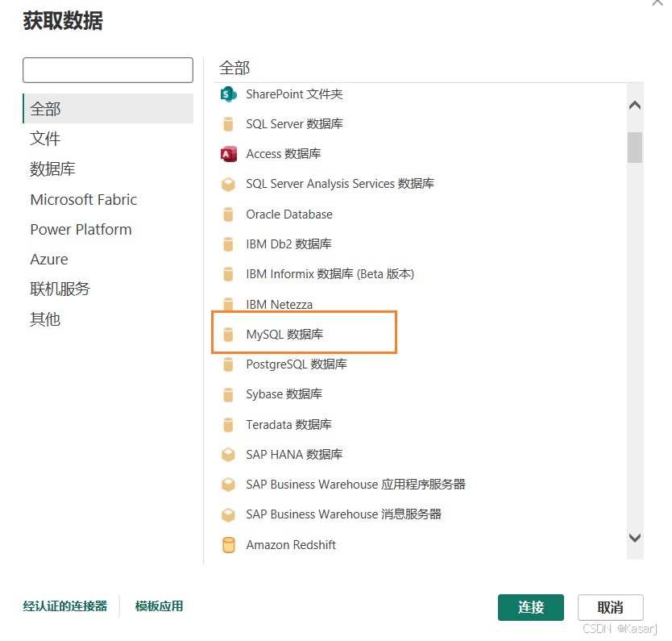Select the 全部 category
Image resolution: width=672 pixels, height=641 pixels.
(108, 109)
